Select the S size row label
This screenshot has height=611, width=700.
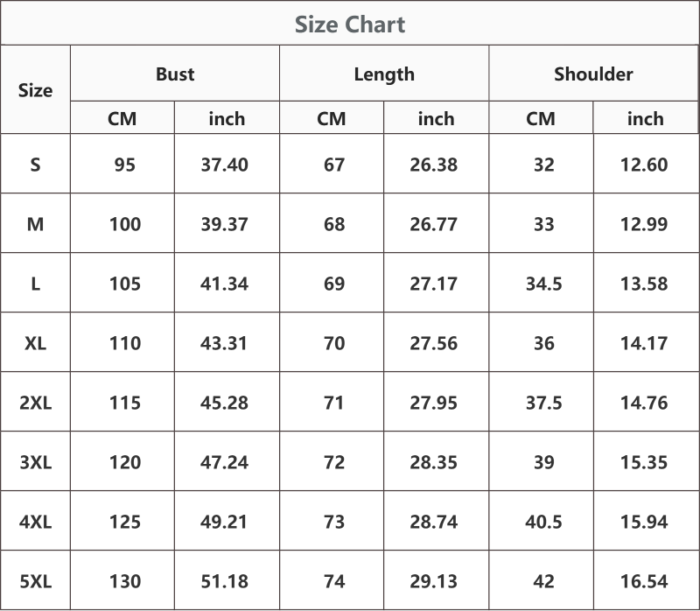(x=35, y=165)
